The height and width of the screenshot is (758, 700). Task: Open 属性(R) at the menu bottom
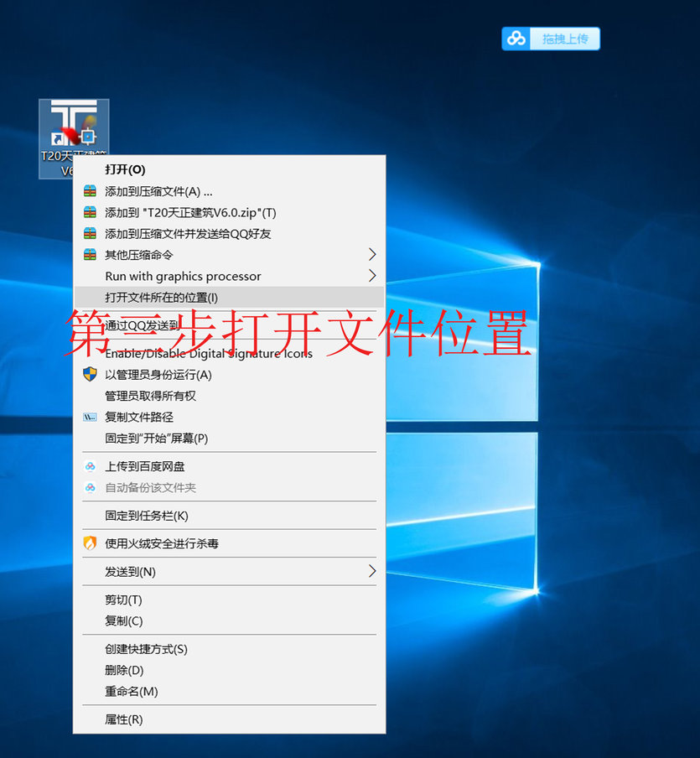(229, 719)
